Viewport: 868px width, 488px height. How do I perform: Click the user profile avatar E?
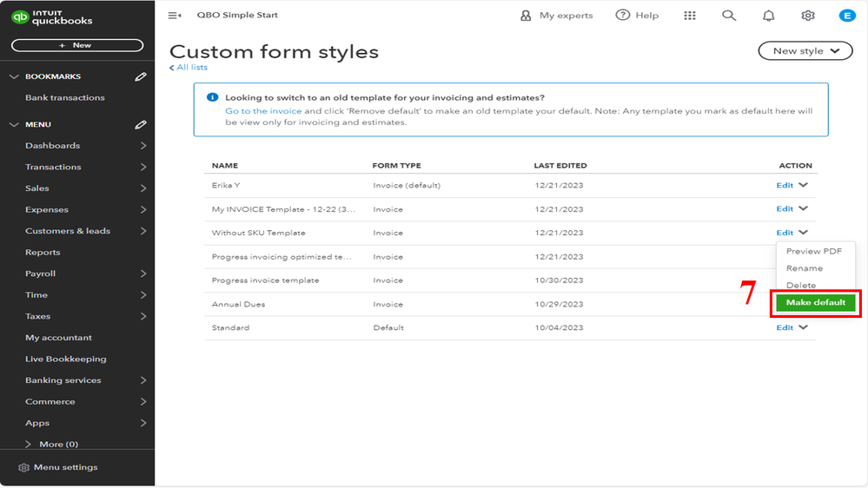(847, 16)
